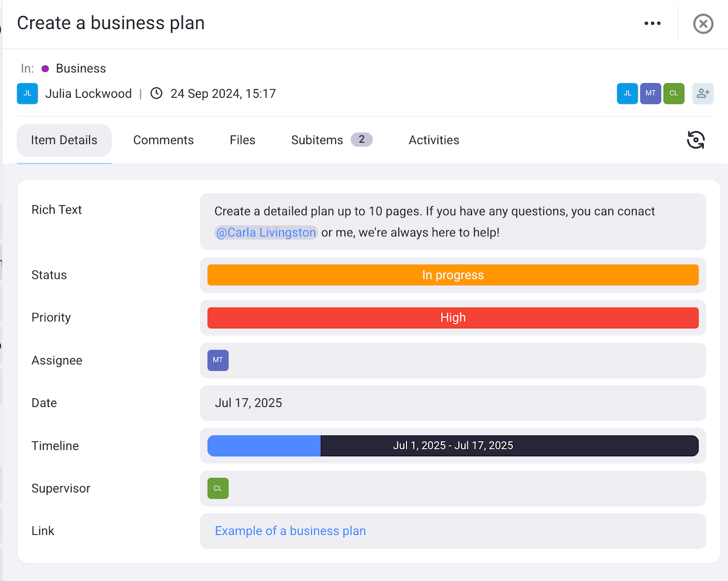
Task: Switch to the Subitems tab
Action: click(317, 140)
